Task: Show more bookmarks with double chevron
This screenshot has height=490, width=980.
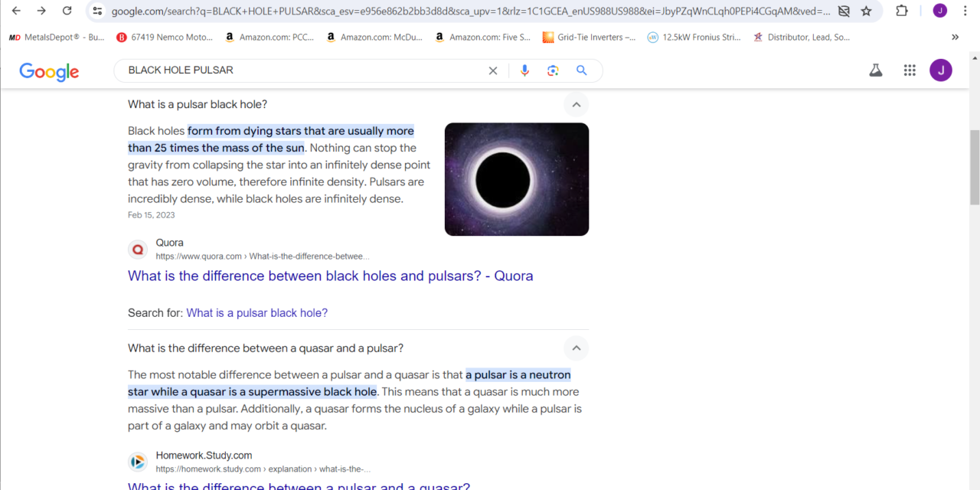Action: (x=955, y=37)
